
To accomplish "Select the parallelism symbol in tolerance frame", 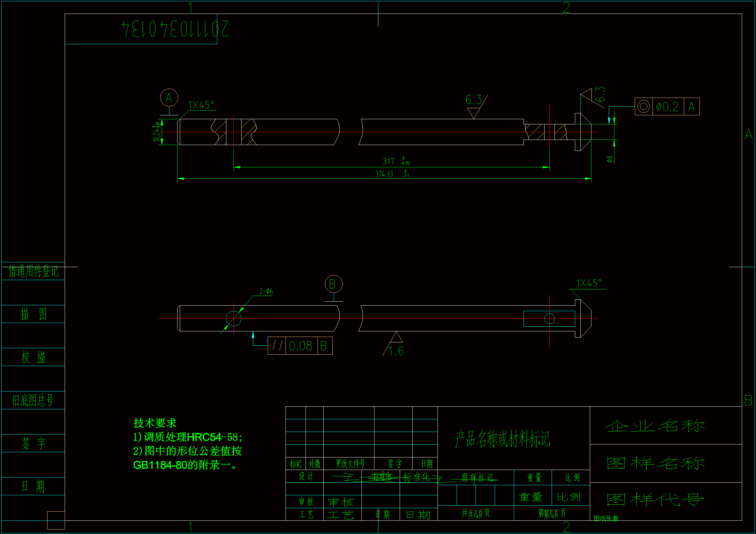I will point(277,346).
